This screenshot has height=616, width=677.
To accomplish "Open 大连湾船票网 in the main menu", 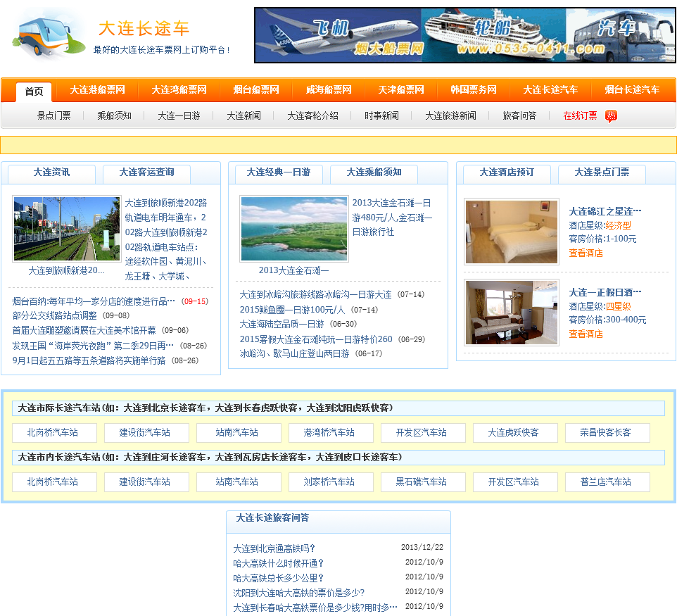I will point(179,90).
